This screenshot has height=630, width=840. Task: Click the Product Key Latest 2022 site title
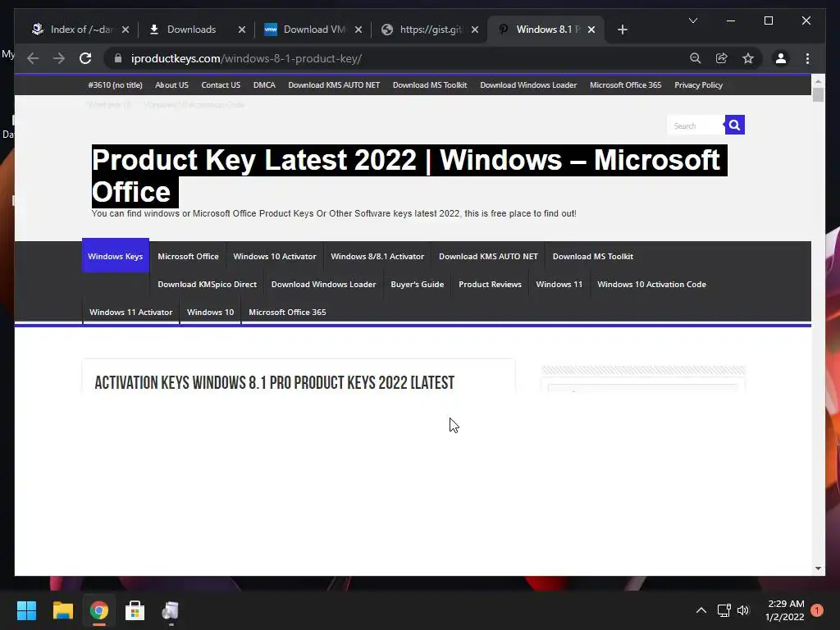409,176
